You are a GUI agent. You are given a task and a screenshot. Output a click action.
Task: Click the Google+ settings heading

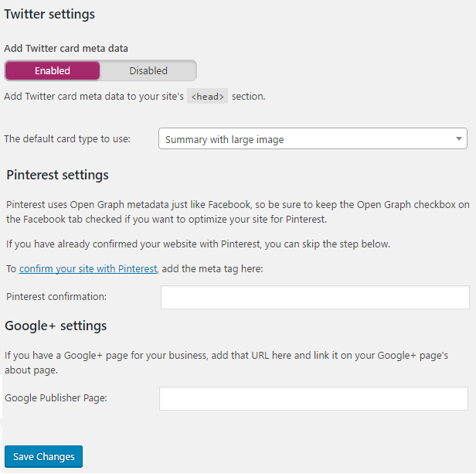point(56,326)
